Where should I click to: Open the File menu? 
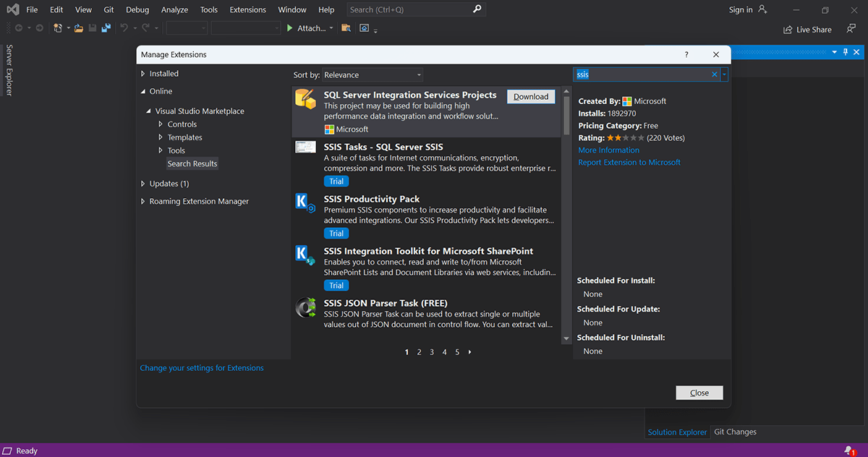(32, 10)
